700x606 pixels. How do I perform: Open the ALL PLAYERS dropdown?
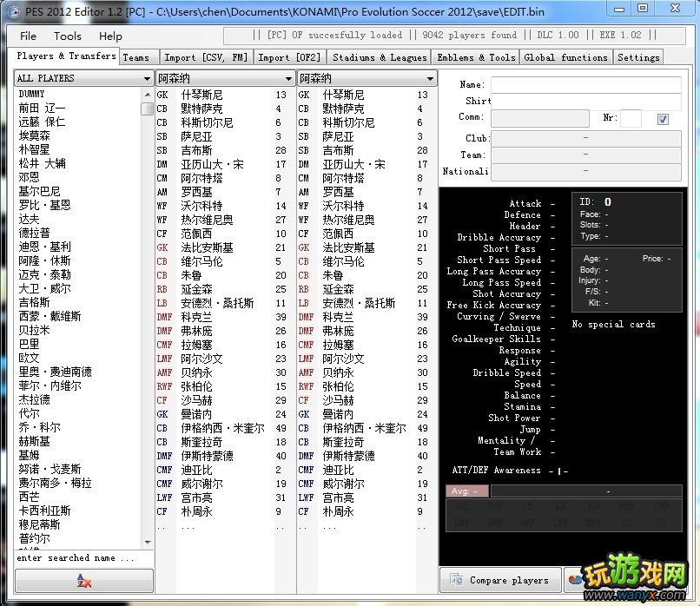pos(83,78)
